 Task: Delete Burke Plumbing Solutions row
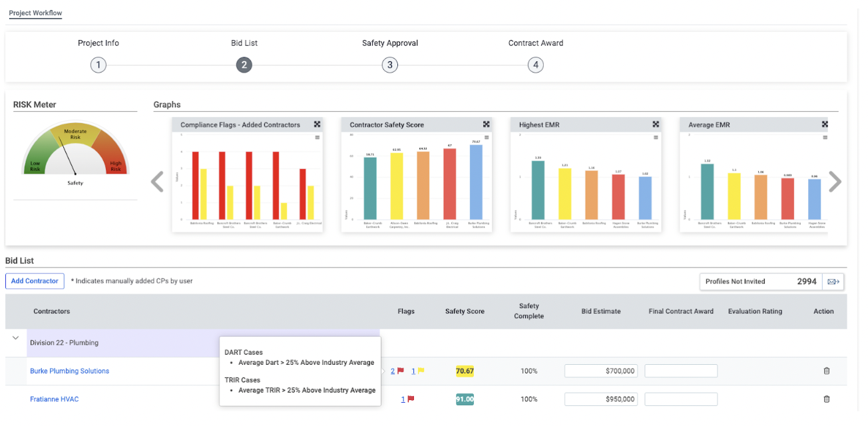click(x=826, y=371)
